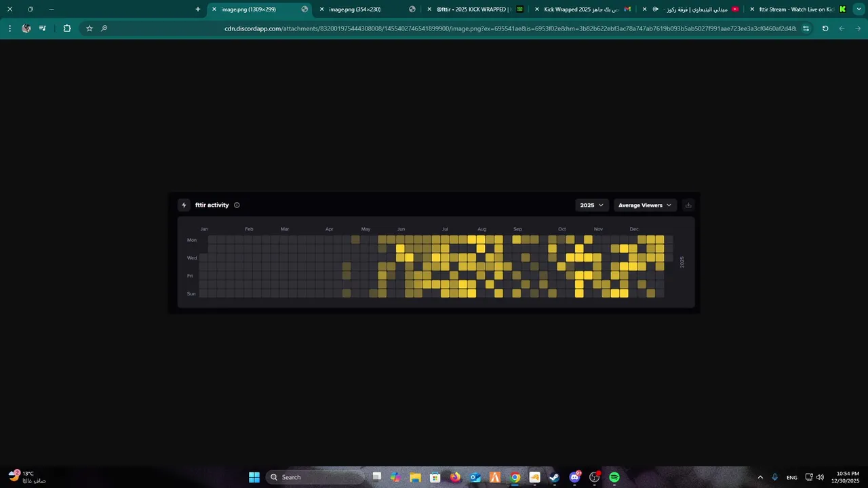Open the Chrome profile avatar
The width and height of the screenshot is (868, 488).
tap(26, 28)
